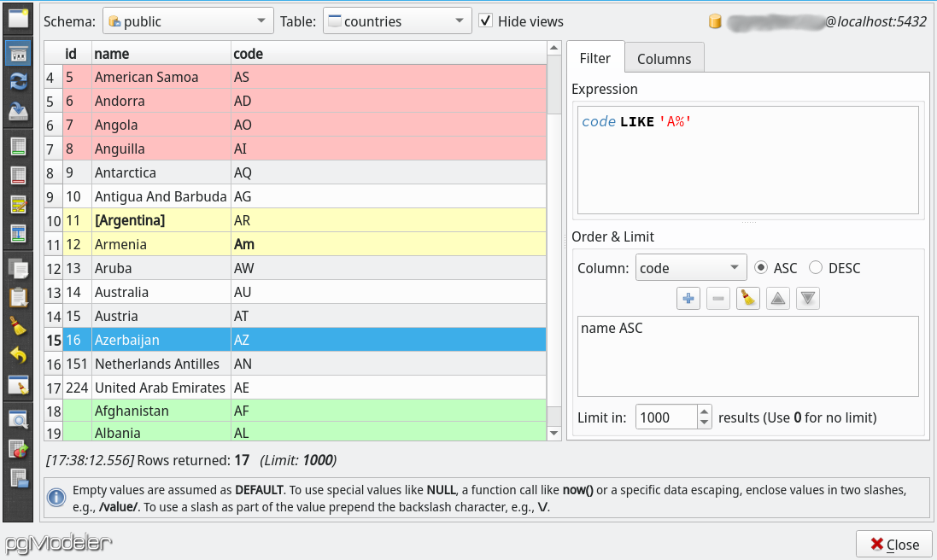Open the Schema dropdown showing public
The height and width of the screenshot is (560, 937).
pos(188,20)
